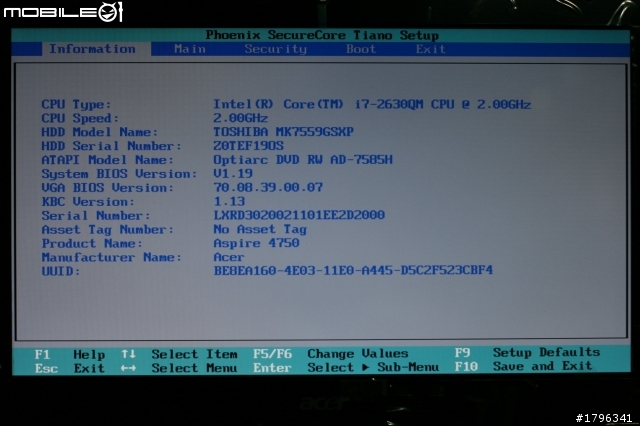The width and height of the screenshot is (640, 426).
Task: Click the UUID label
Action: 60,271
